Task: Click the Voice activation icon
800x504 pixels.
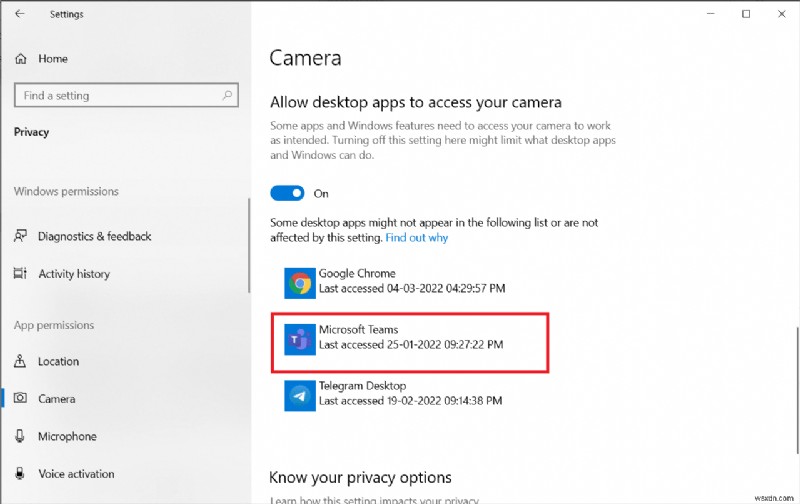Action: pos(21,474)
